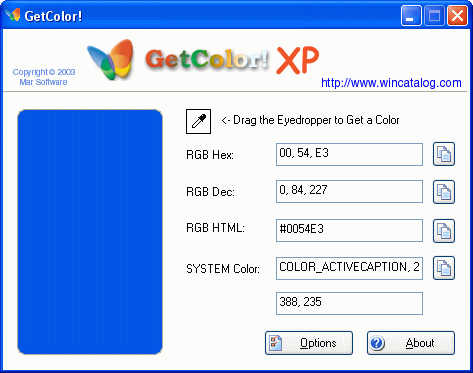Focus the SYSTEM Color text field
The image size is (473, 373).
pyautogui.click(x=349, y=268)
